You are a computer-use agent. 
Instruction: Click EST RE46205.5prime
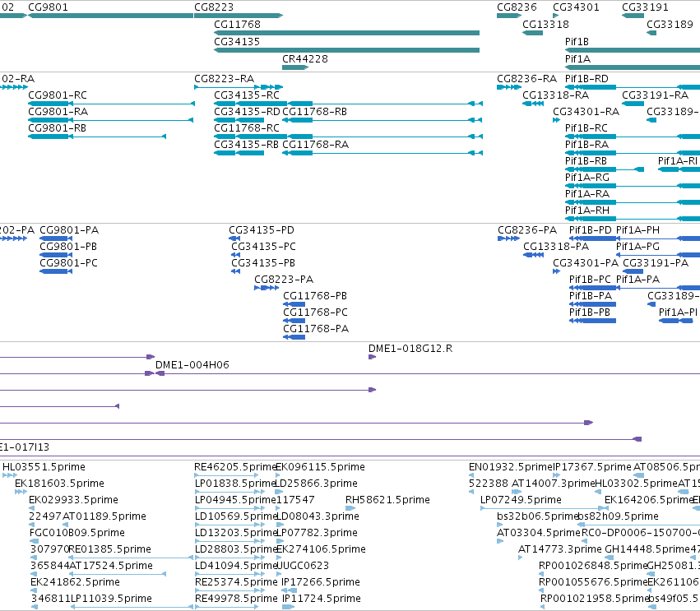click(235, 468)
